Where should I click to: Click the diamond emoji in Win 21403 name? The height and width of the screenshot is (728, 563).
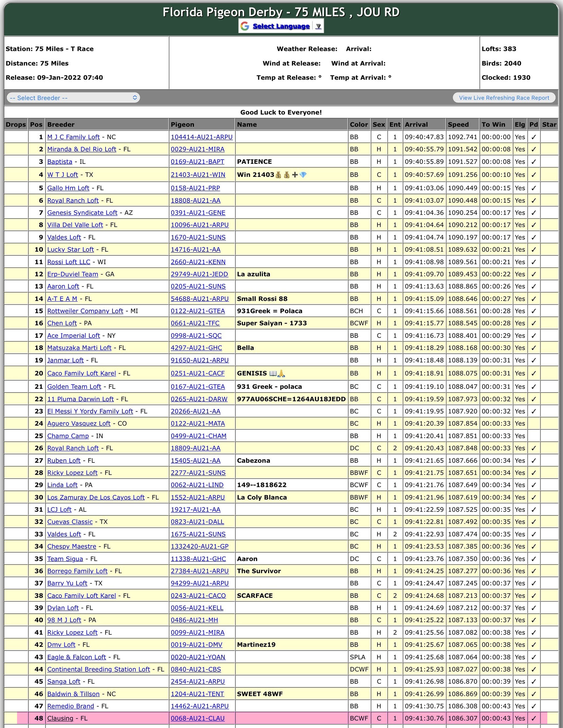[x=303, y=175]
